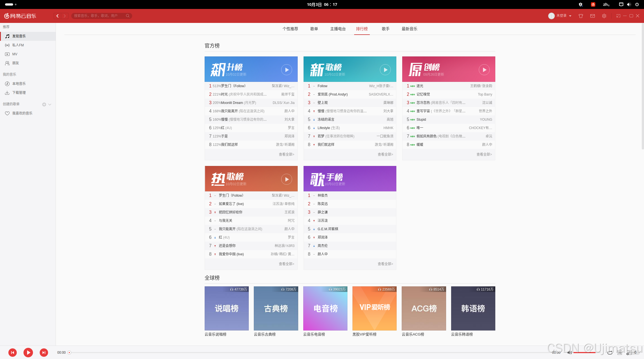Open 私人FM in the sidebar
Image resolution: width=644 pixels, height=359 pixels.
click(x=18, y=45)
